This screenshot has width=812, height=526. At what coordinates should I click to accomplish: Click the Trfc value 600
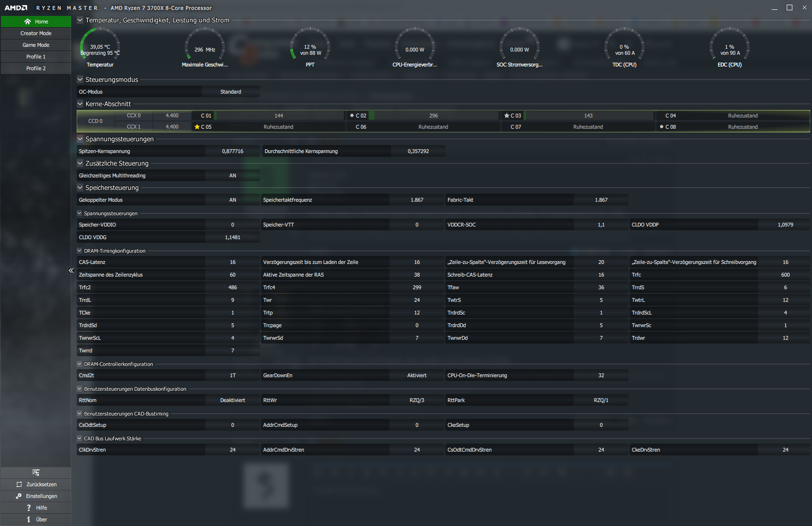click(785, 275)
